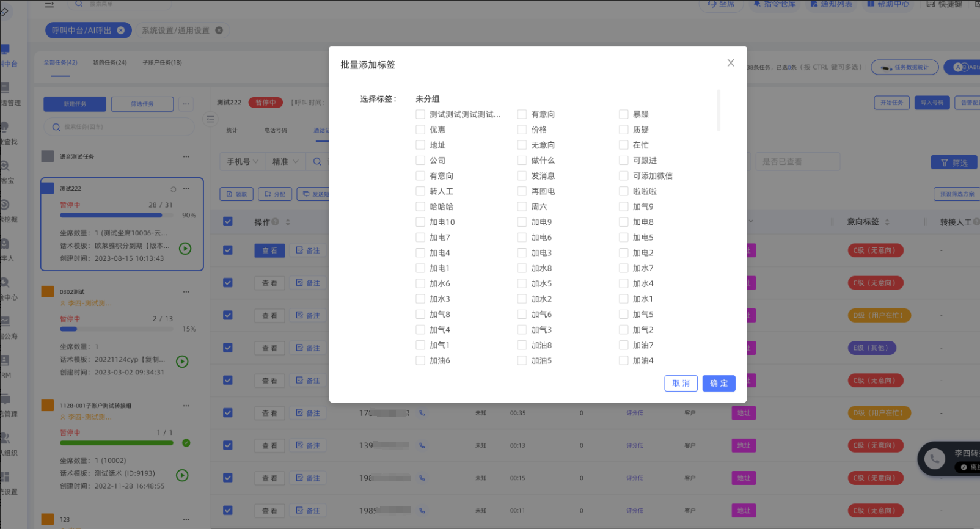
Task: Click the sort icon beside 意向标签 column
Action: click(x=887, y=222)
